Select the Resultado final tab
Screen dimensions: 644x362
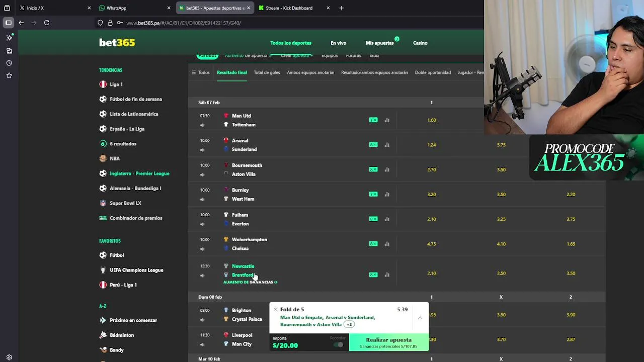pyautogui.click(x=232, y=72)
